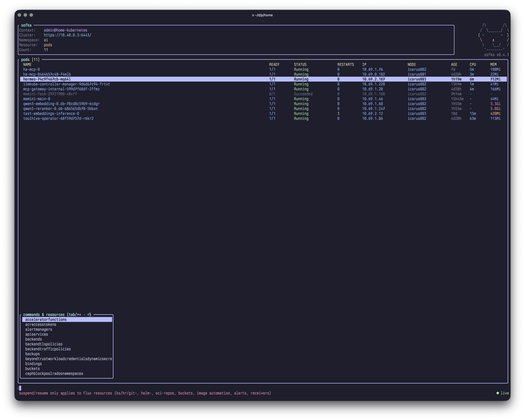Click the 3.0Gi memory value

pos(495,109)
